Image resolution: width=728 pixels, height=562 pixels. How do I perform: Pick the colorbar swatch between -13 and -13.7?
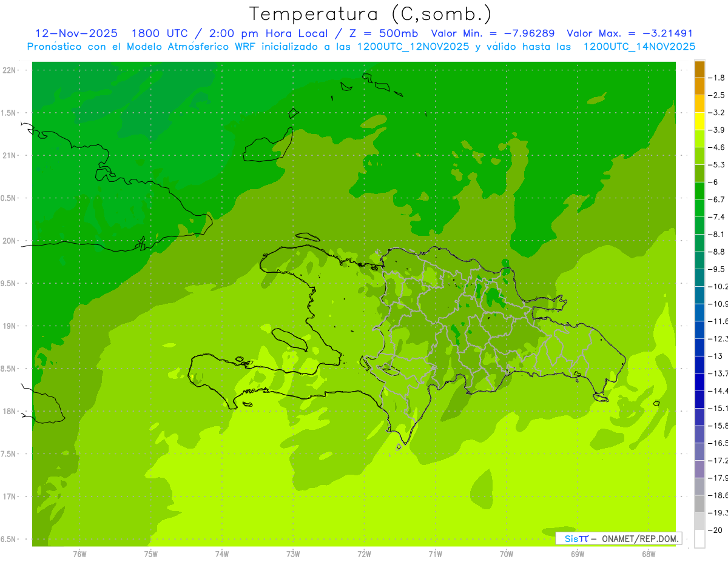point(699,364)
